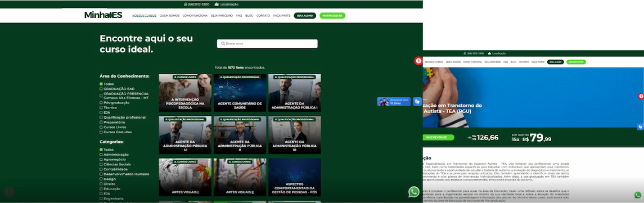Open BLOG menu item in left page
This screenshot has height=203, width=644.
coord(249,16)
